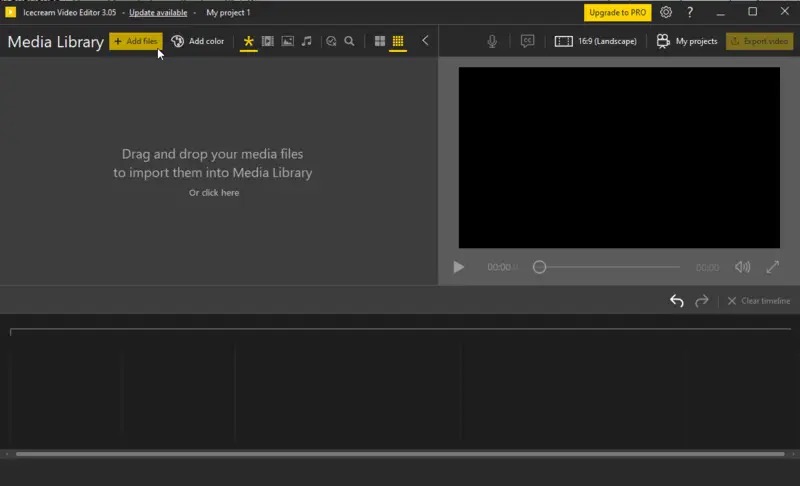Click Clear timeline
Screen dimensions: 800x486
point(759,301)
